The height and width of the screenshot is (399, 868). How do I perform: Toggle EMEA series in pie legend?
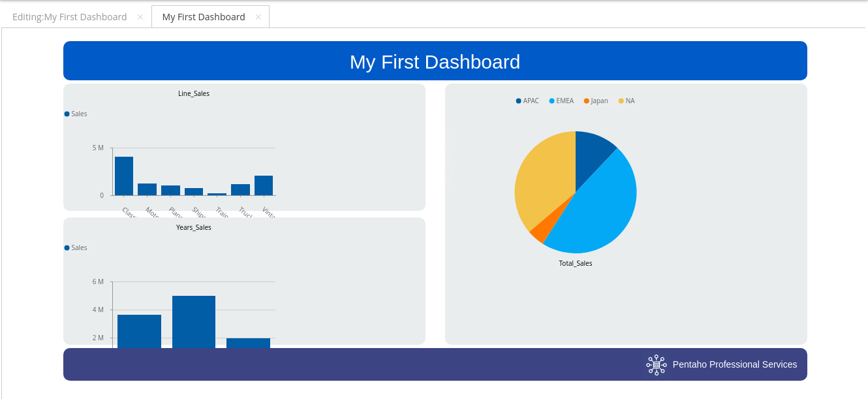(x=561, y=101)
